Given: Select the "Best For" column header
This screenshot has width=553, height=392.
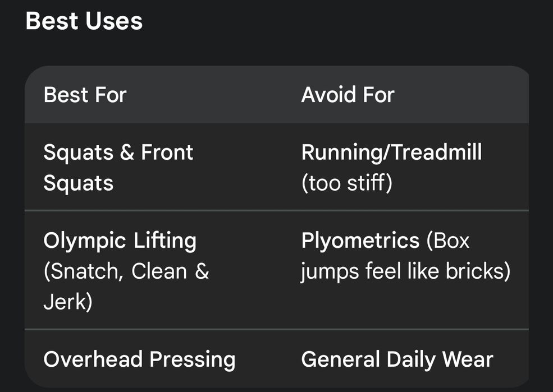Looking at the screenshot, I should coord(85,95).
